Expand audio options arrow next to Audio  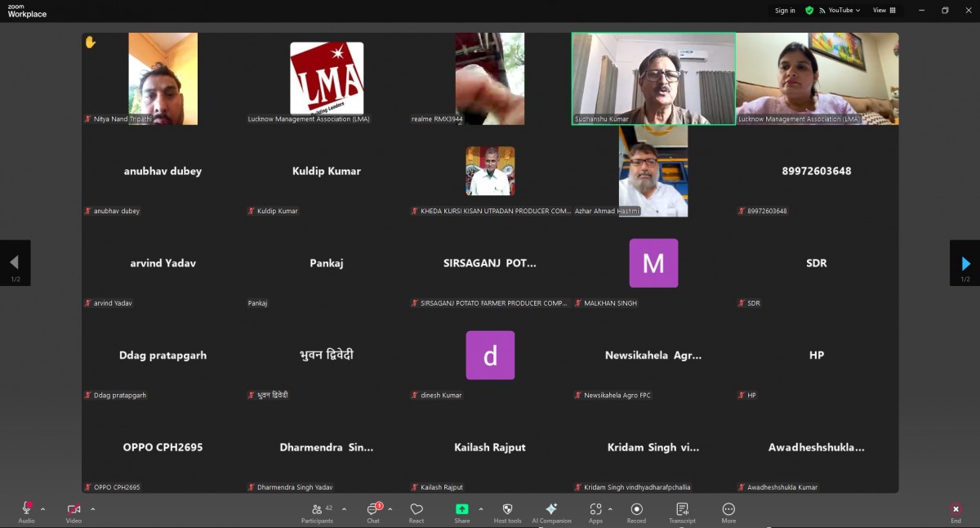[x=43, y=508]
